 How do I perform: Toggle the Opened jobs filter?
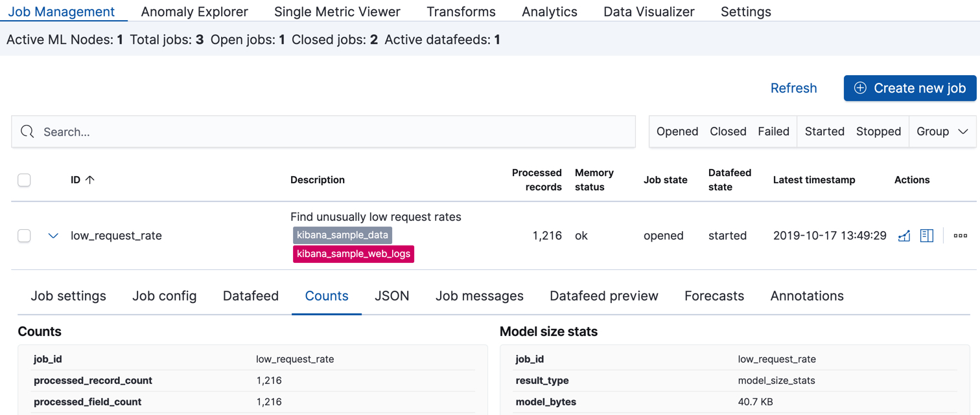tap(677, 131)
